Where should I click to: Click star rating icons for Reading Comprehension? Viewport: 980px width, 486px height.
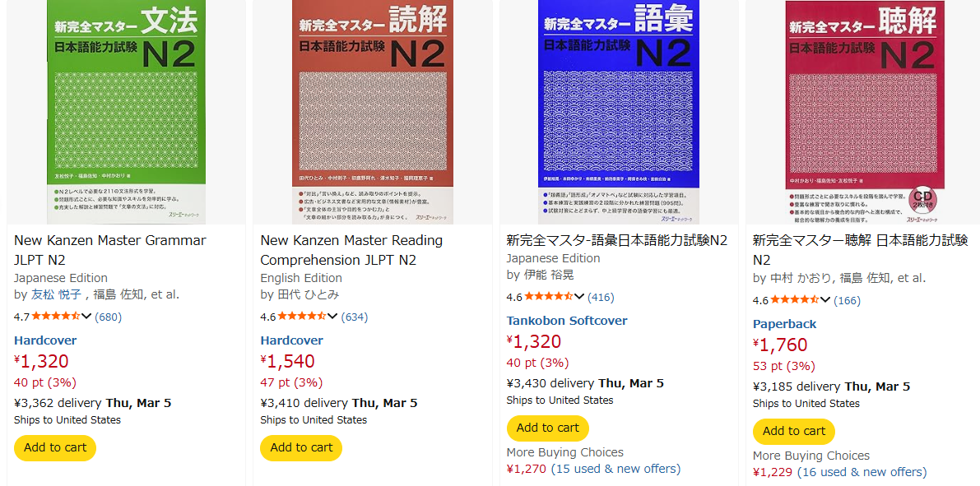301,317
